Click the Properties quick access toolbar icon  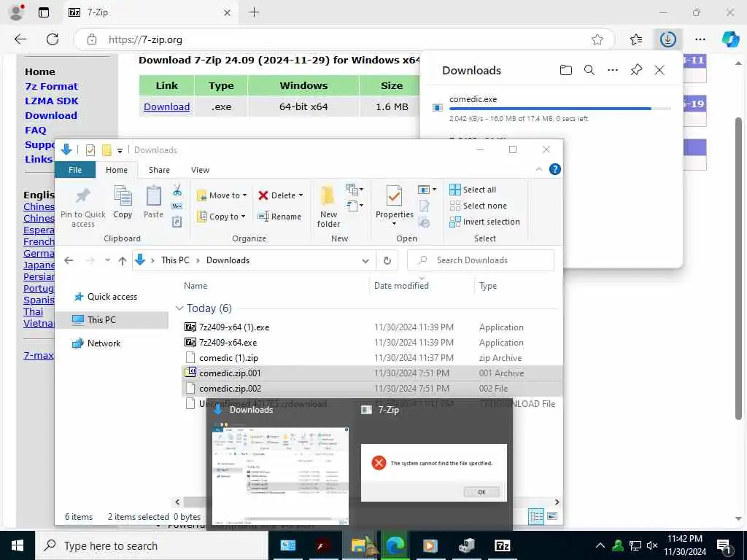90,150
